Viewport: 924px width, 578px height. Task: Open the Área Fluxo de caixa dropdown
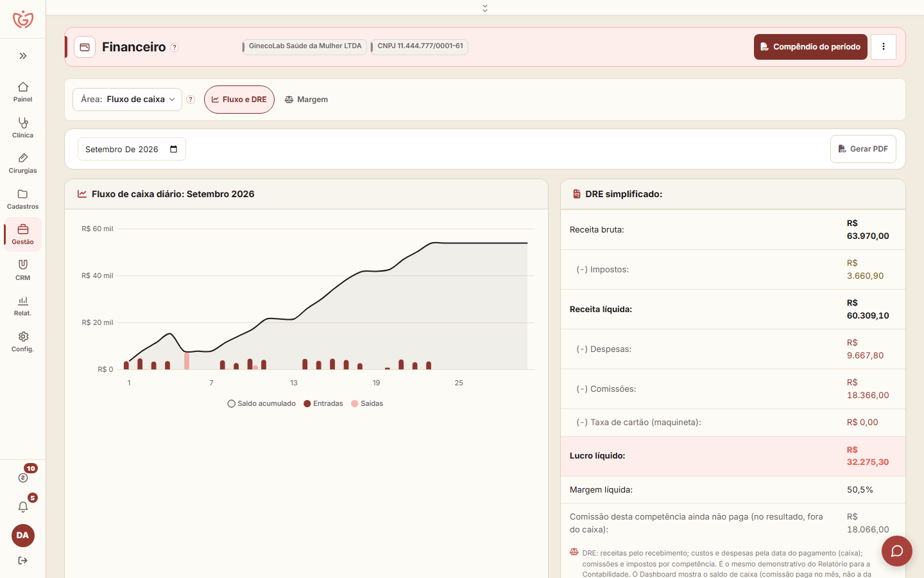[x=127, y=100]
